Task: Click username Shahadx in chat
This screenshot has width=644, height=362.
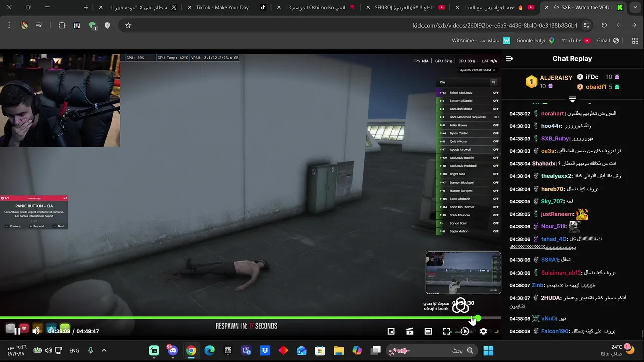Action: click(x=544, y=164)
